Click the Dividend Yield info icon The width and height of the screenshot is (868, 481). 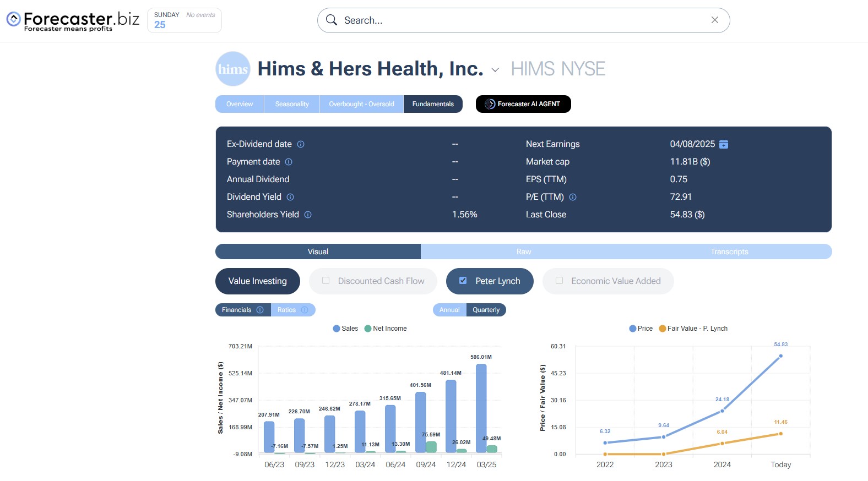click(290, 197)
